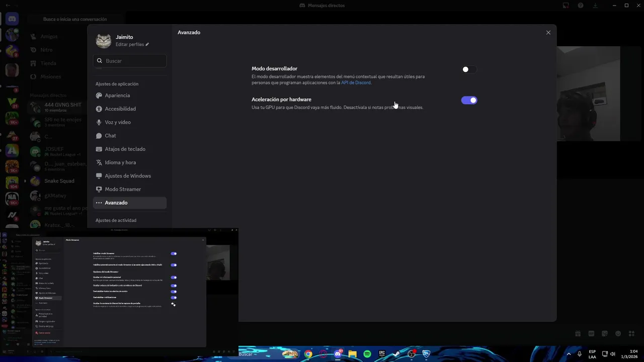Open the ESP LAA language switcher
644x362 pixels.
pos(592,354)
